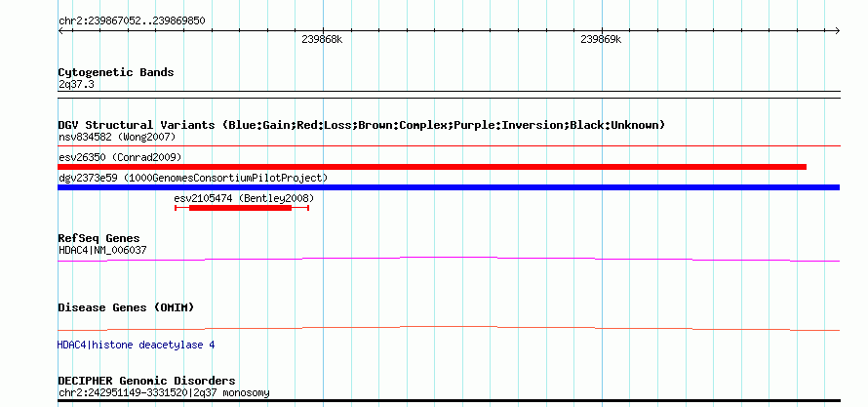
Task: Click the thin red nsv834582 variant line
Action: pyautogui.click(x=449, y=146)
